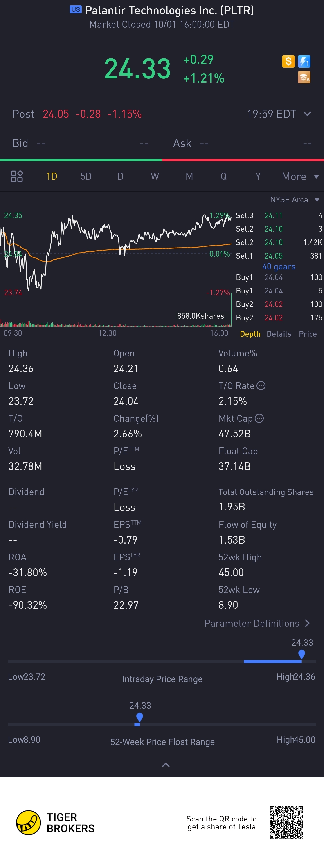
Task: Click the tan stacked-layers icon
Action: [304, 77]
